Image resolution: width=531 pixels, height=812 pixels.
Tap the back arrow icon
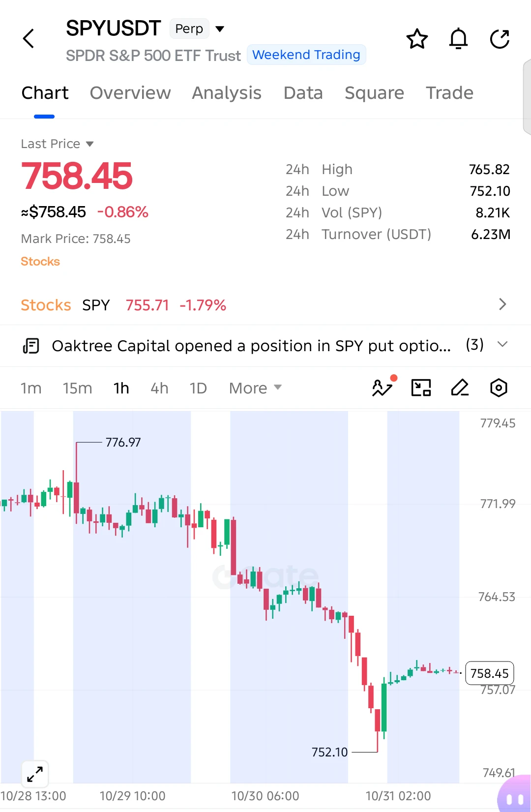[29, 38]
